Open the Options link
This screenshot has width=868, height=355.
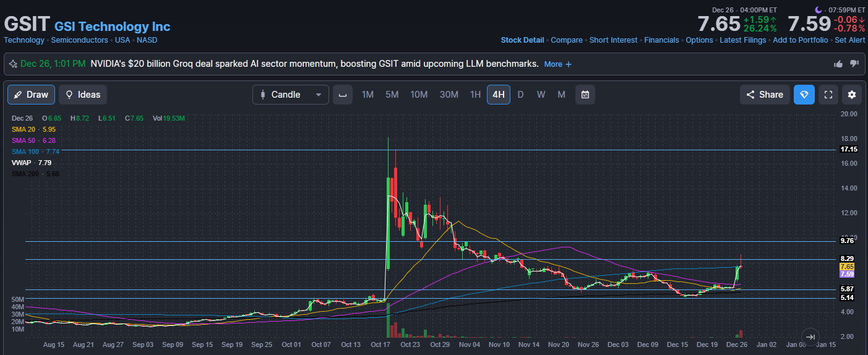(x=699, y=40)
